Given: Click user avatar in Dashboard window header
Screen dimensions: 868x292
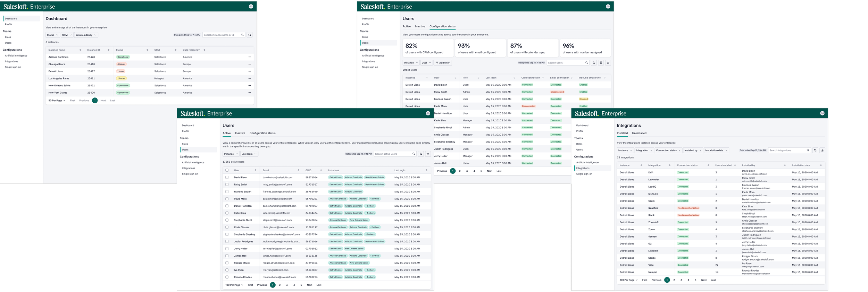Looking at the screenshot, I should (251, 7).
